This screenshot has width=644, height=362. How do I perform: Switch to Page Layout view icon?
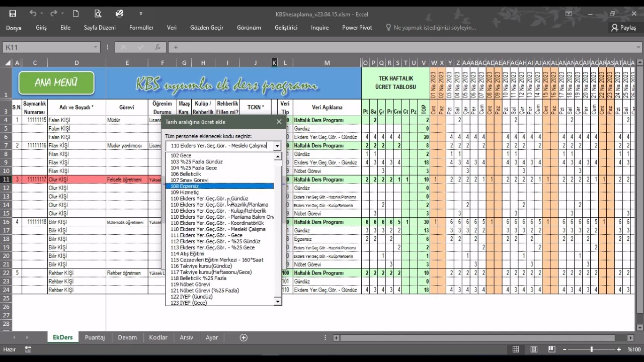coord(534,349)
